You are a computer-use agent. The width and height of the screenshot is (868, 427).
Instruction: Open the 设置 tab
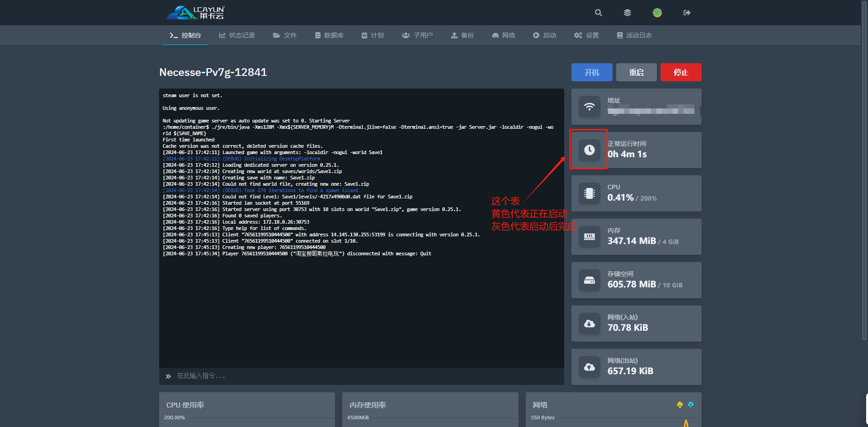[586, 35]
